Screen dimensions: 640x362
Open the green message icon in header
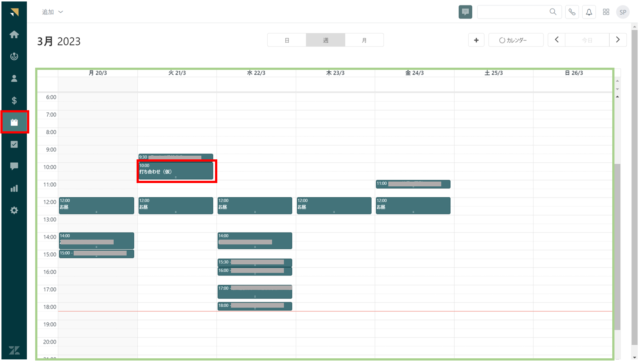click(465, 12)
